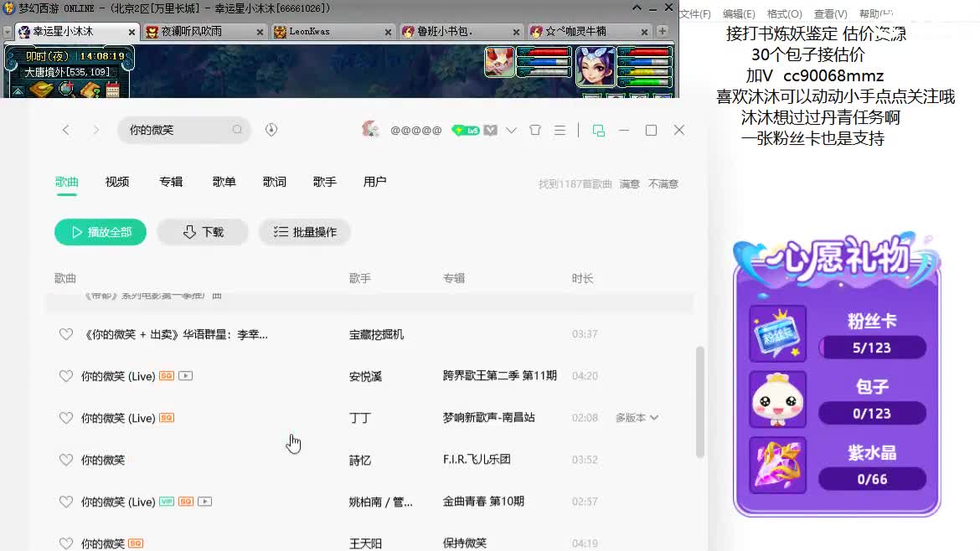This screenshot has height=551, width=980.
Task: Click the 粉丝卡 gift icon in wish panel
Action: (777, 333)
